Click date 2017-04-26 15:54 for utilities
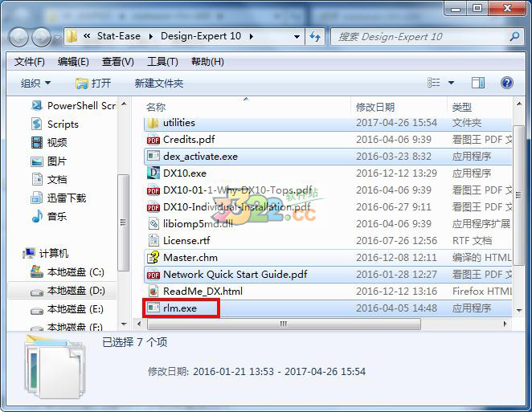The image size is (532, 412). click(x=396, y=123)
